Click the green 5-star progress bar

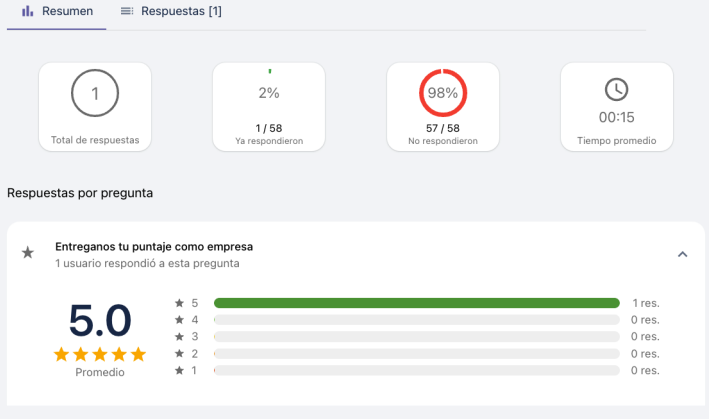click(416, 303)
